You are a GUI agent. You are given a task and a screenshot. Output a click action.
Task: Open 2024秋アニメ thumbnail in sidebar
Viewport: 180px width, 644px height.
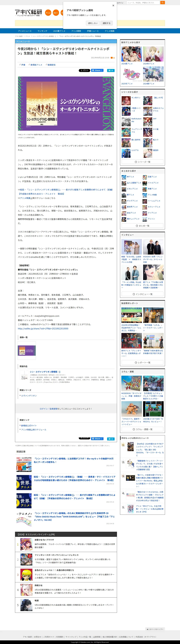pos(153,54)
